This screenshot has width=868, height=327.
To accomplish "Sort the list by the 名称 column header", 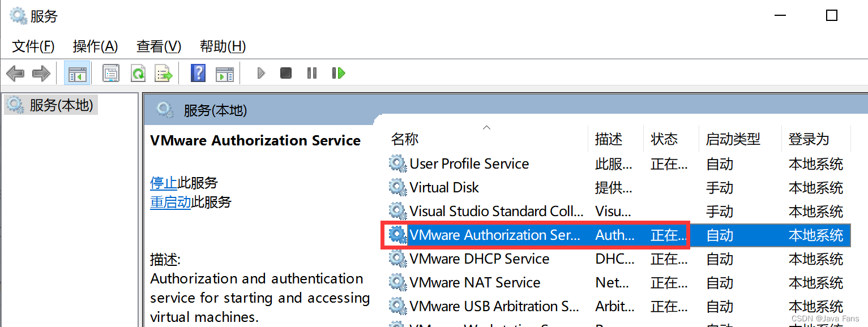I will pos(405,139).
